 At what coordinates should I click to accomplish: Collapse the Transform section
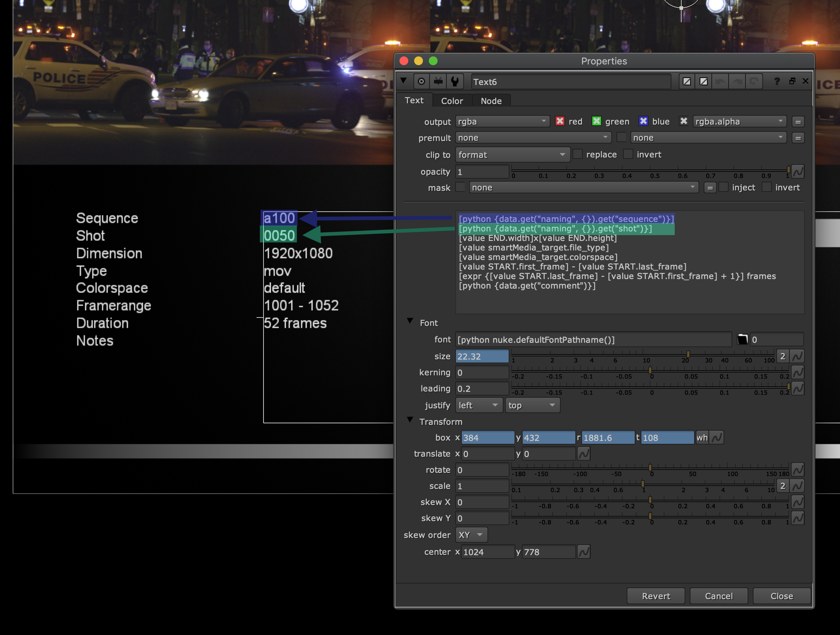410,420
